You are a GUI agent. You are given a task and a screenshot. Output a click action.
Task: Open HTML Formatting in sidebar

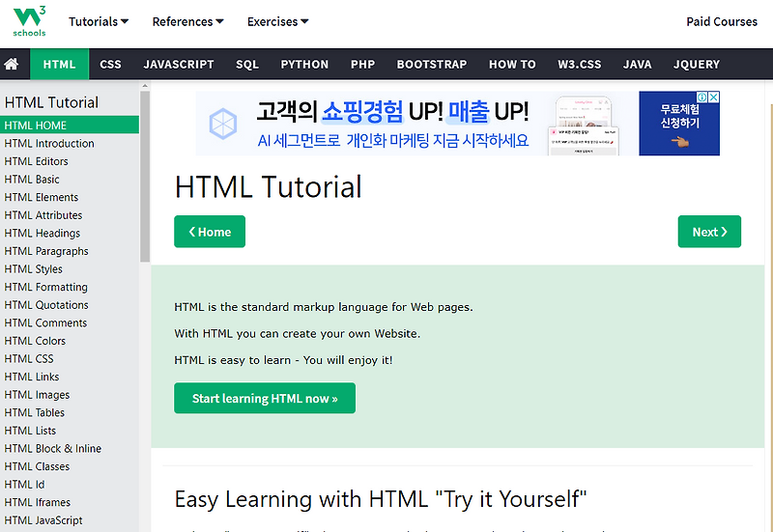pyautogui.click(x=70, y=287)
